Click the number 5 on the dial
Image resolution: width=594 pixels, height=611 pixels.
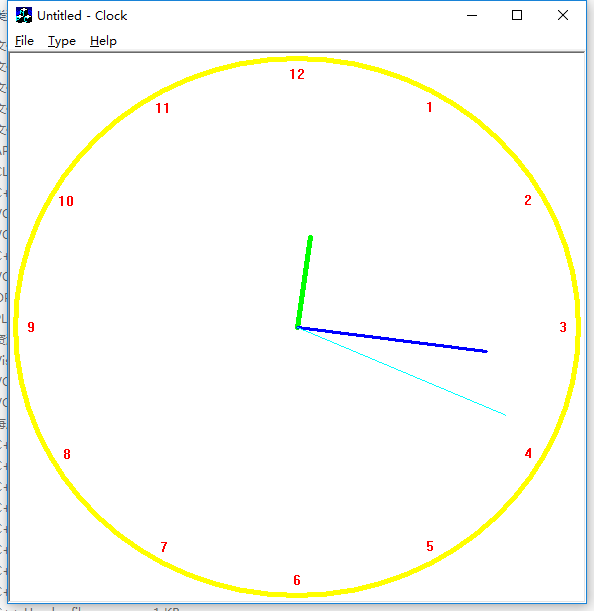click(430, 546)
